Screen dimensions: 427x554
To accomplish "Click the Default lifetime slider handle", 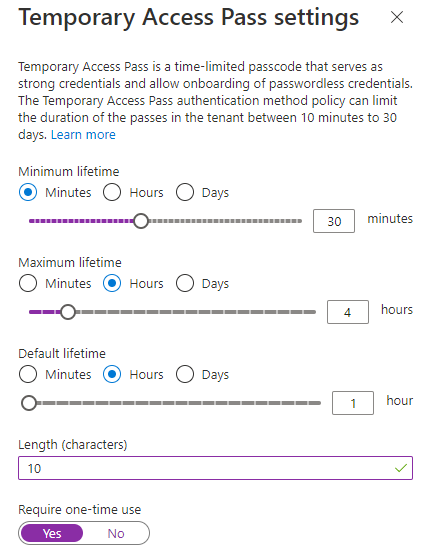I will [x=29, y=403].
